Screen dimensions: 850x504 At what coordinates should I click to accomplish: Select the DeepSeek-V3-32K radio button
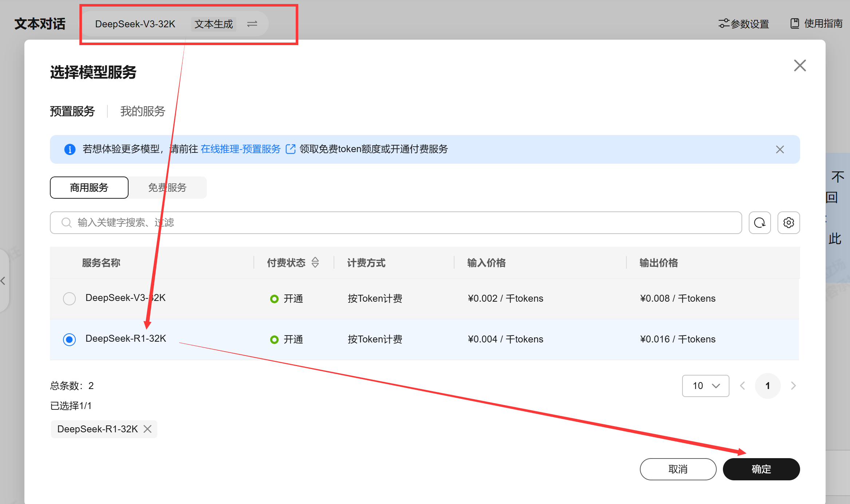[69, 299]
